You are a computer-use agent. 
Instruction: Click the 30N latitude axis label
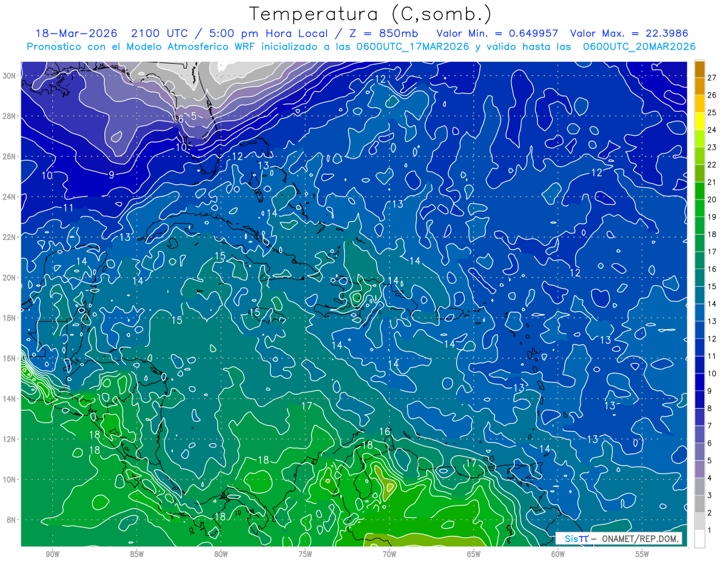pos(10,75)
